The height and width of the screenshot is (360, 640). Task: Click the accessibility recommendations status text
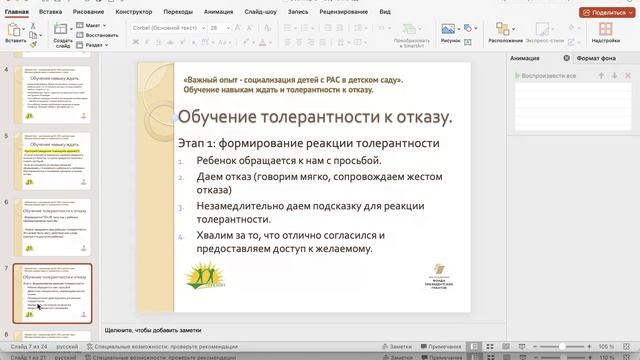pos(162,347)
